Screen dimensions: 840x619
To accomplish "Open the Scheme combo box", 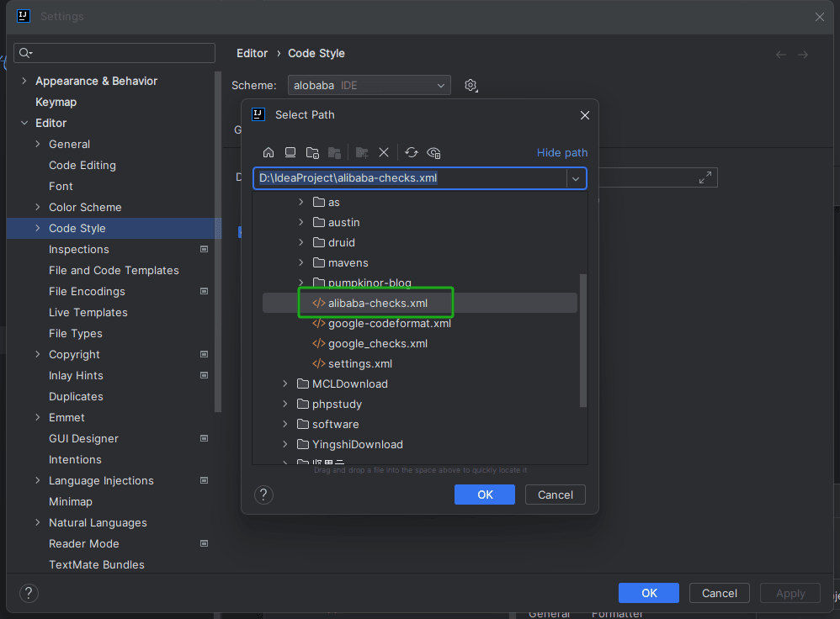I will coord(369,85).
